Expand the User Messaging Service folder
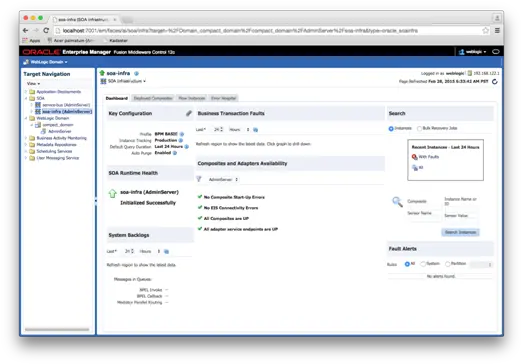Viewport: 521px width, 364px height. point(26,158)
